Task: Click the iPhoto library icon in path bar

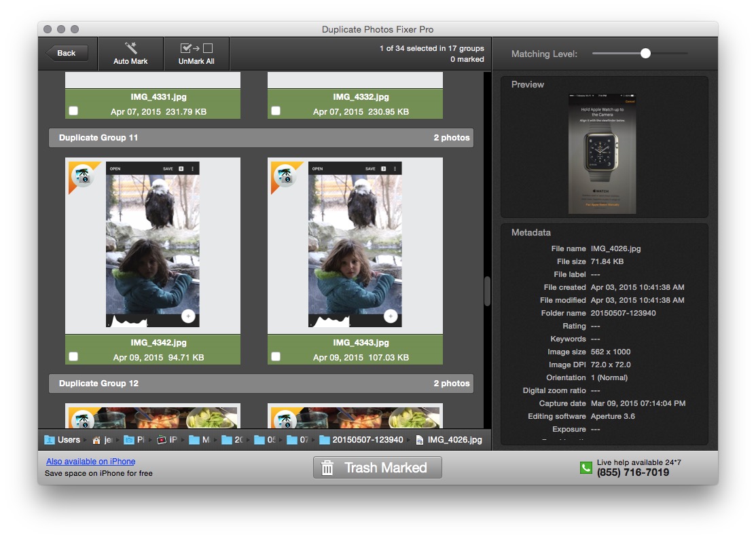Action: click(x=162, y=440)
